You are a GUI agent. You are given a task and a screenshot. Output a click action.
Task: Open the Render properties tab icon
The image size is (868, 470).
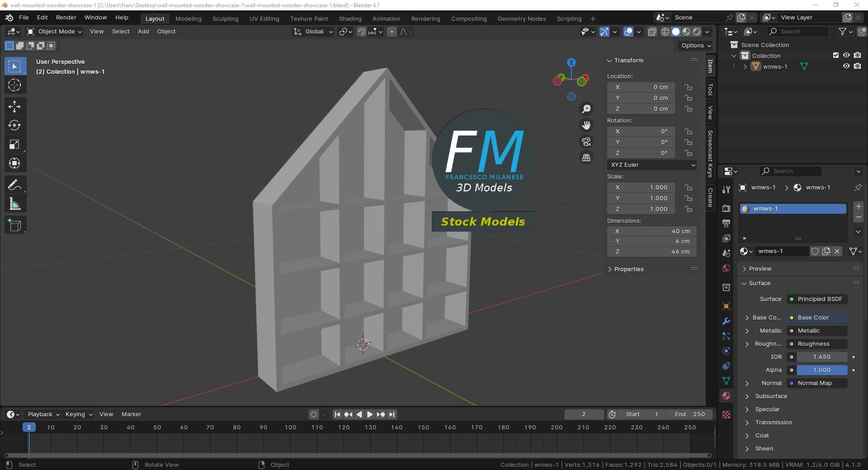tap(726, 208)
